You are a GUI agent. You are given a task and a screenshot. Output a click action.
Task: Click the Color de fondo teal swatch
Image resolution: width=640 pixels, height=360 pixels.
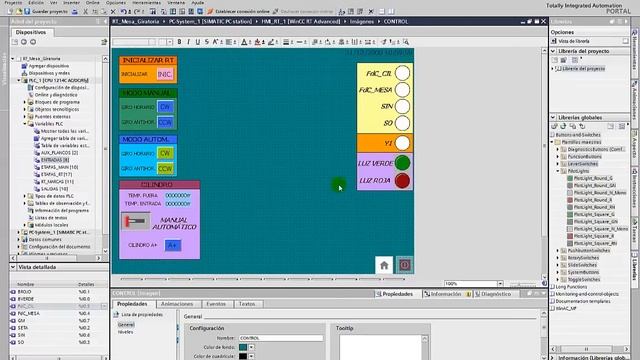tap(243, 347)
